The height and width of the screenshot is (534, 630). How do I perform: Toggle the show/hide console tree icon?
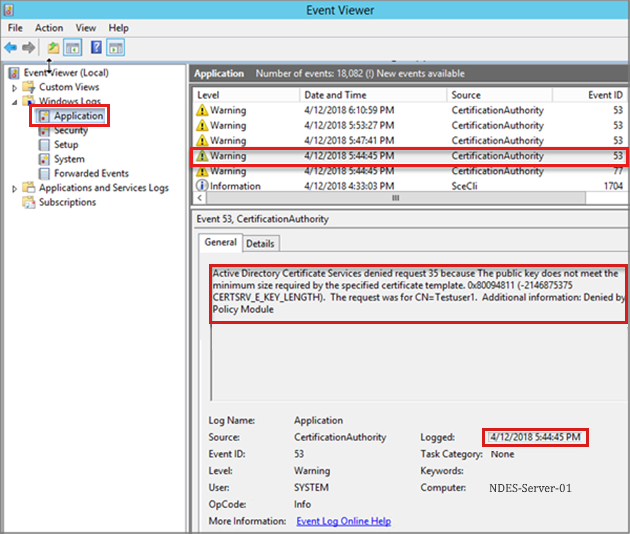pyautogui.click(x=73, y=48)
